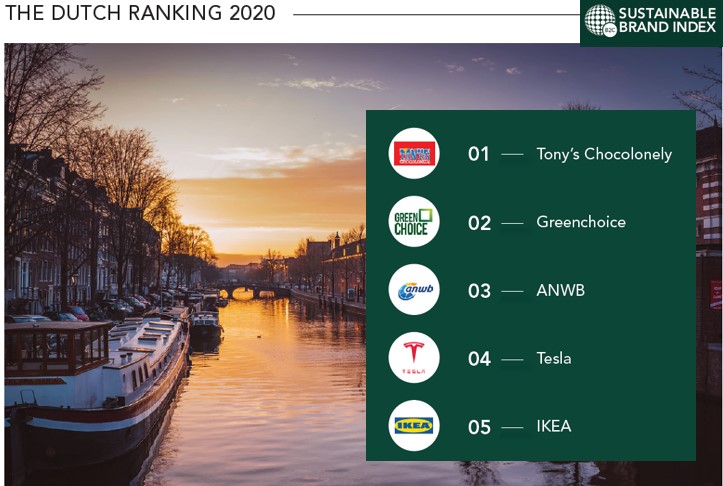Click the B2C globe icon
Viewport: 723px width, 486px height.
601,21
